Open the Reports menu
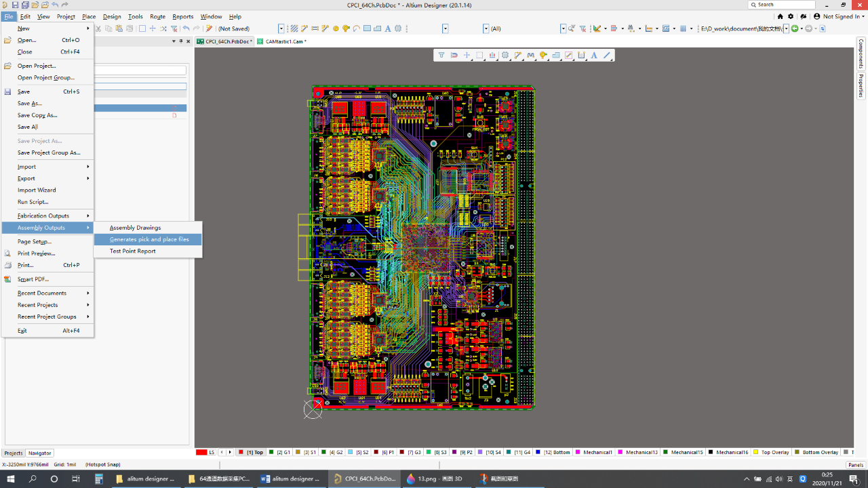868x488 pixels. (183, 16)
